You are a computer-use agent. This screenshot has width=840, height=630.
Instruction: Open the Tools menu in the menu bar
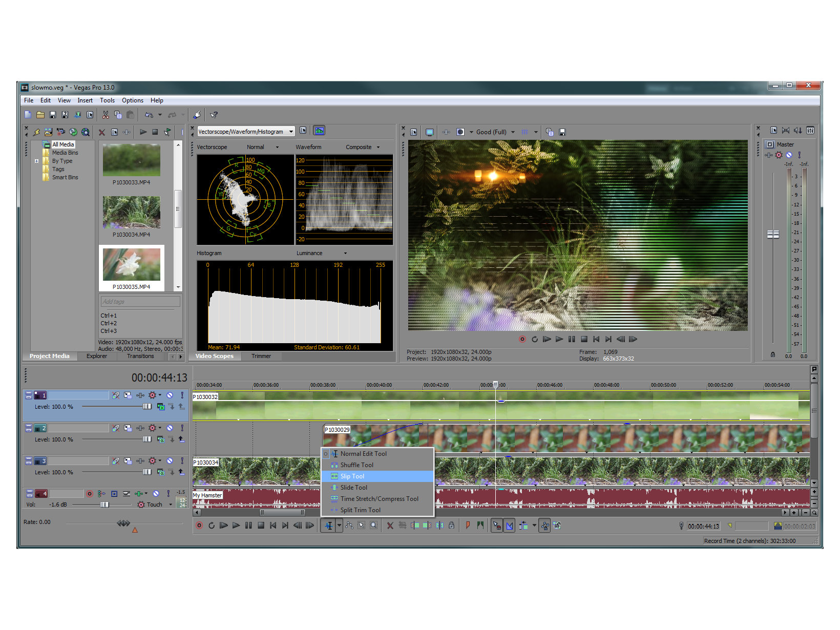pos(107,100)
